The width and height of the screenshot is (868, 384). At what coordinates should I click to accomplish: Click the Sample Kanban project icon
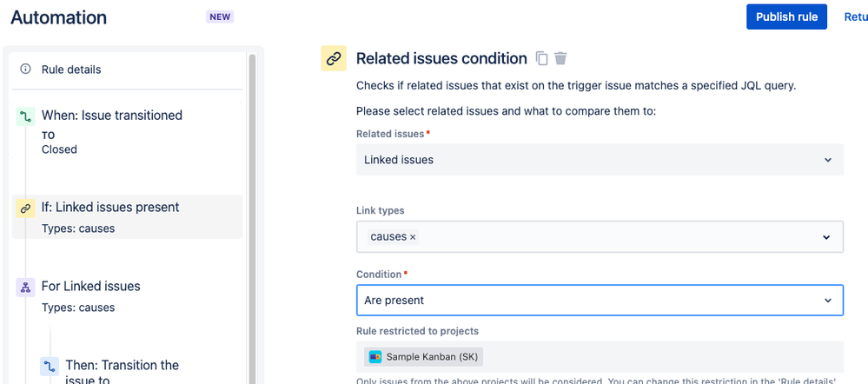375,356
